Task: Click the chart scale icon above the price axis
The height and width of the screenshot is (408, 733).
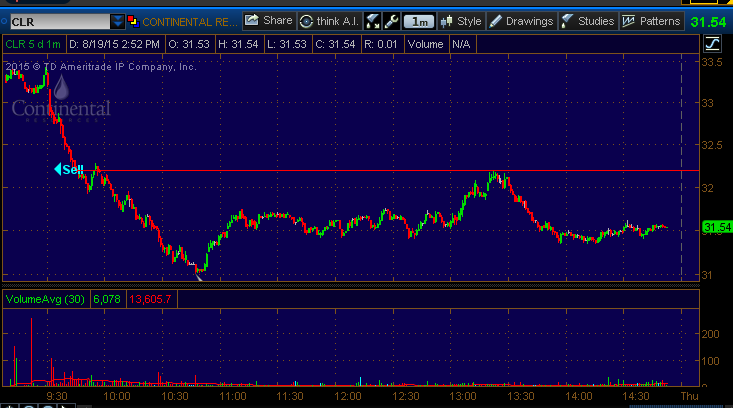Action: (x=711, y=43)
